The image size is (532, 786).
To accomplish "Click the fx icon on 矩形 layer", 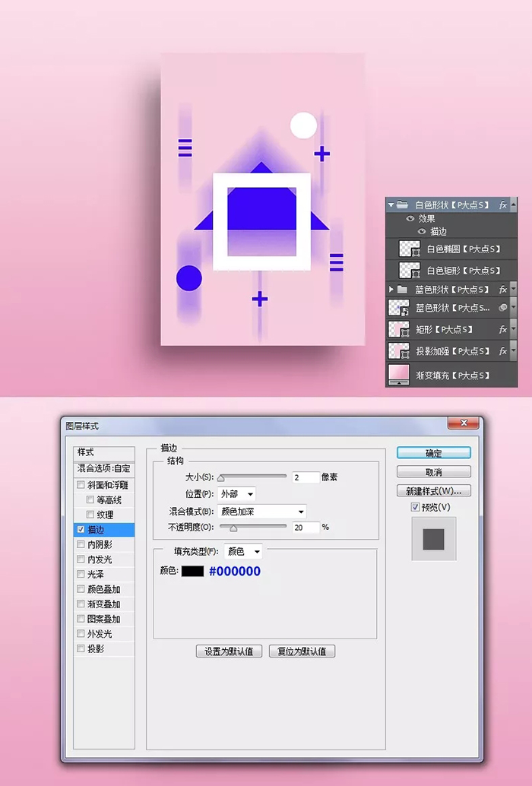I will point(502,329).
